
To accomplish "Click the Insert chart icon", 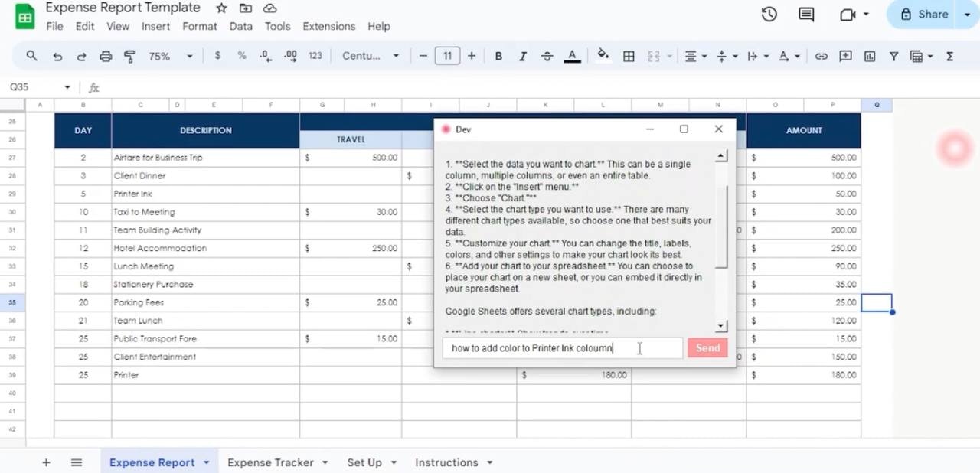I will coord(870,56).
